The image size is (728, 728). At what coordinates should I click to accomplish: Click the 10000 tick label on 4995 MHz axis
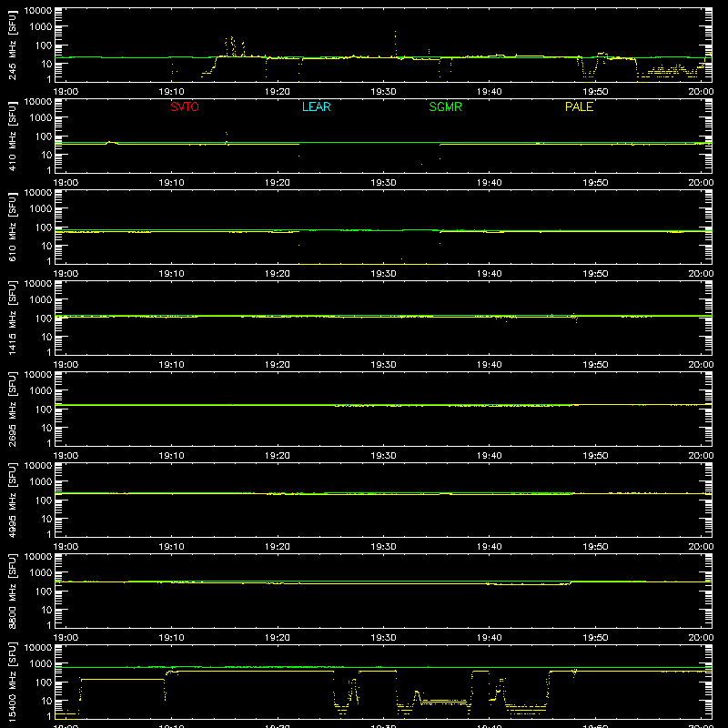pos(38,466)
